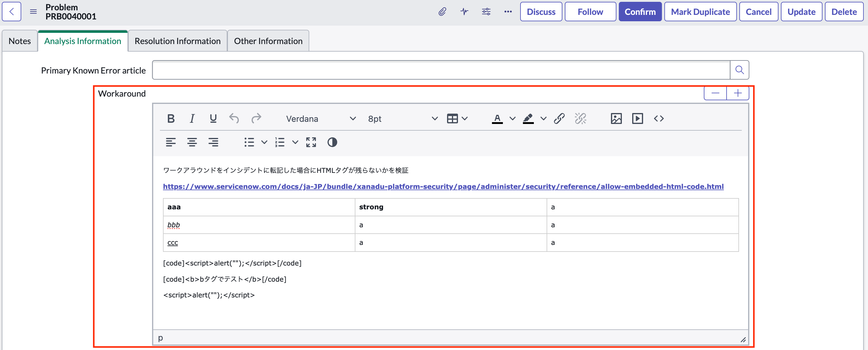Toggle fullscreen editor mode
Image resolution: width=868 pixels, height=350 pixels.
coord(311,142)
